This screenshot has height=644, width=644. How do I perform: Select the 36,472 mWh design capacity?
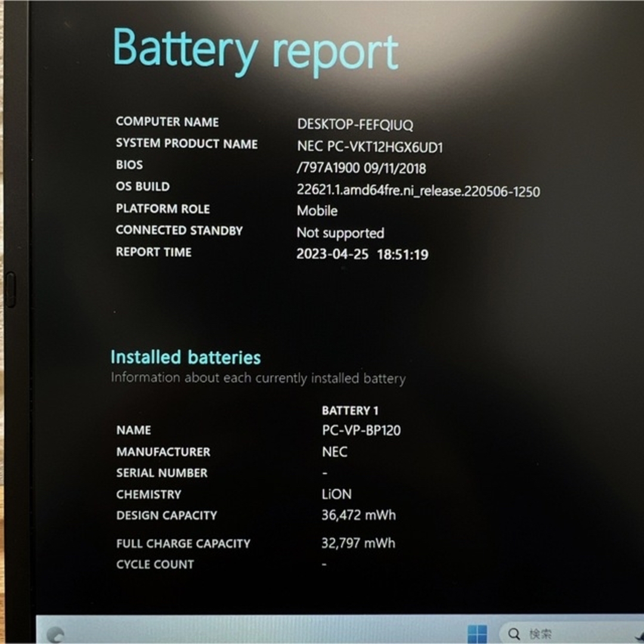tap(358, 515)
